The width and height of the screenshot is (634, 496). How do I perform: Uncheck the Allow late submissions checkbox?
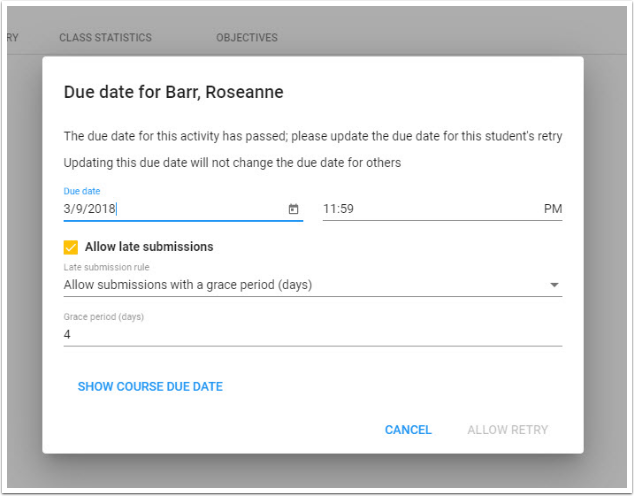click(x=71, y=247)
